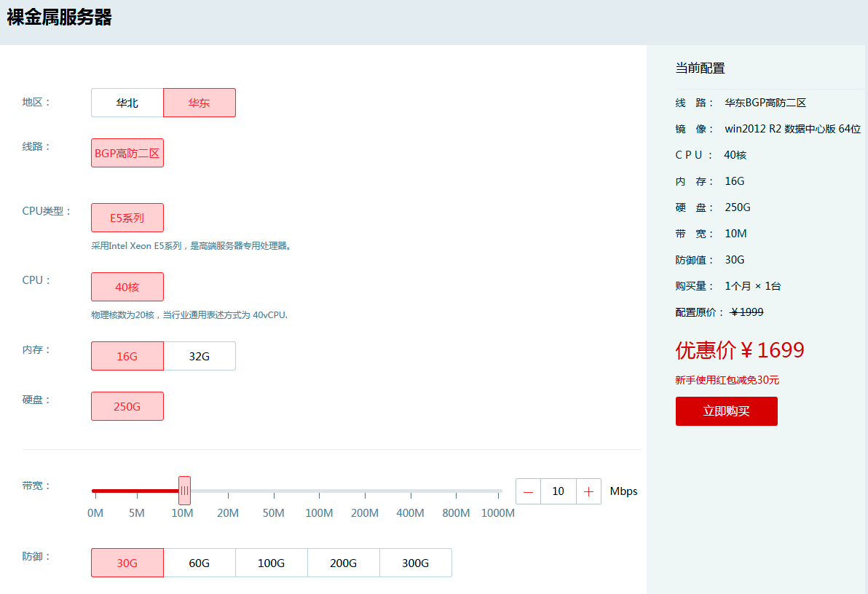Click the plus icon to increase bandwidth

[x=588, y=491]
